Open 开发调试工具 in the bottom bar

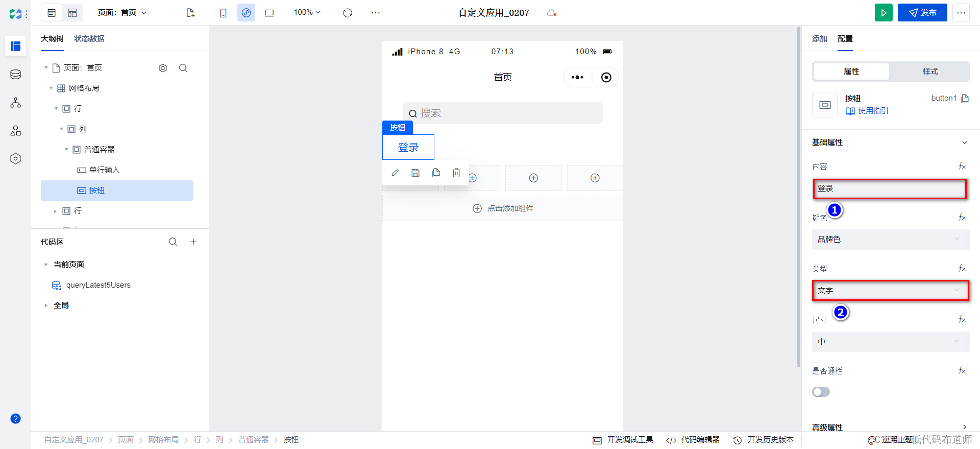pos(623,440)
